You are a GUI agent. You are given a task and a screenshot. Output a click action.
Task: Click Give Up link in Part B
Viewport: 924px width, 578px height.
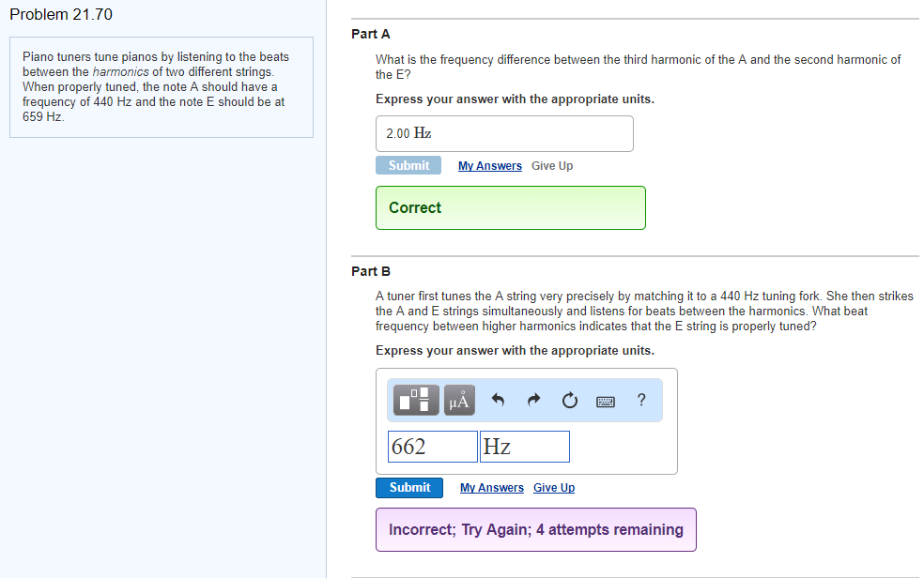[x=554, y=487]
